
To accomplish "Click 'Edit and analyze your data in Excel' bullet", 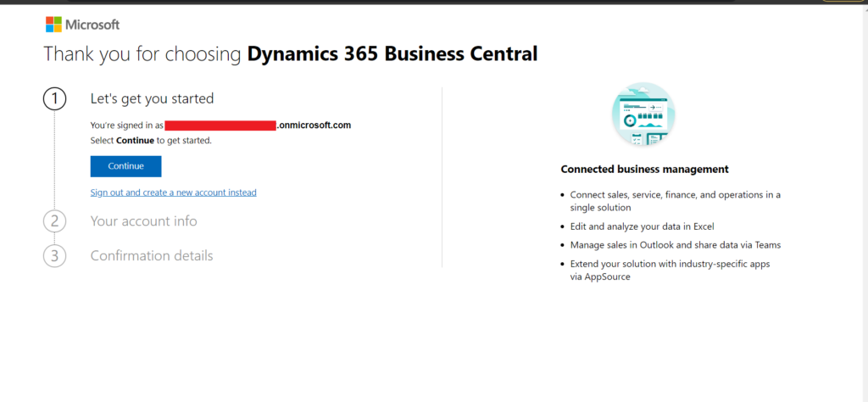I will point(643,226).
